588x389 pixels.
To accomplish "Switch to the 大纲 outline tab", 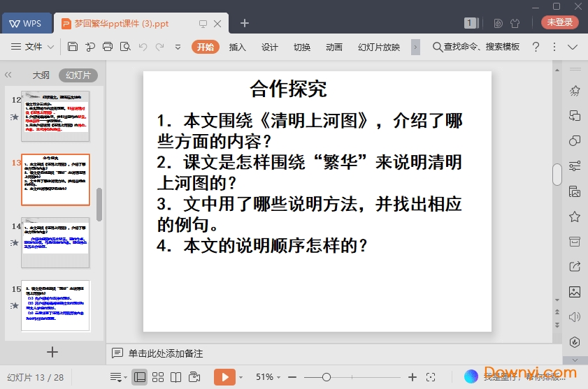I will (x=41, y=75).
